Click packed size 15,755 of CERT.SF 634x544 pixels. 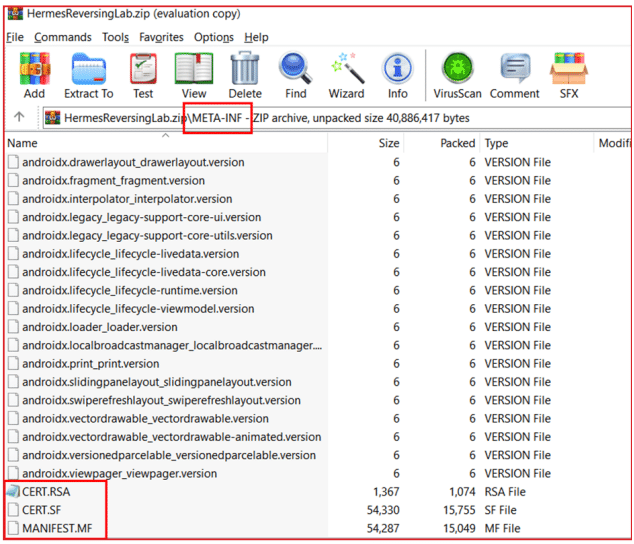point(459,510)
